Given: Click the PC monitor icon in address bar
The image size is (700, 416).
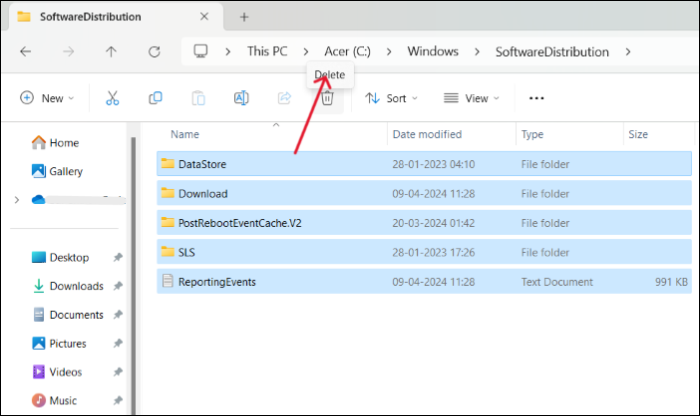Looking at the screenshot, I should coord(200,51).
